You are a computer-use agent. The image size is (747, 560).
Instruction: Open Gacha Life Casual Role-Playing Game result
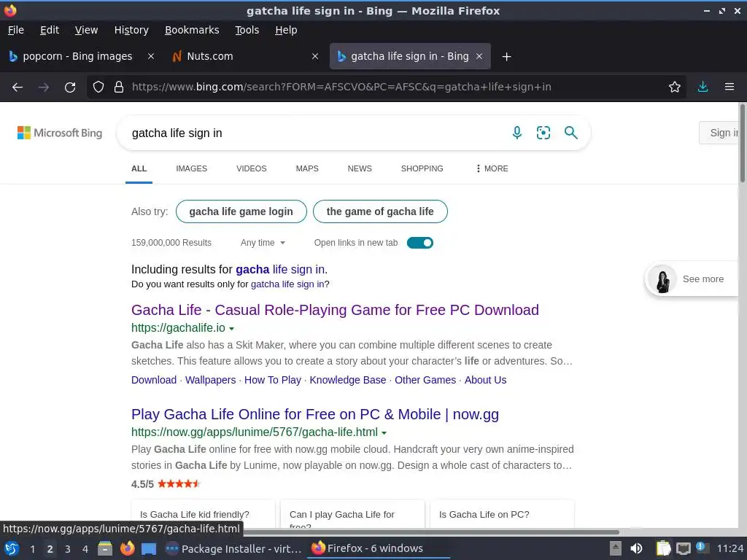pyautogui.click(x=335, y=310)
